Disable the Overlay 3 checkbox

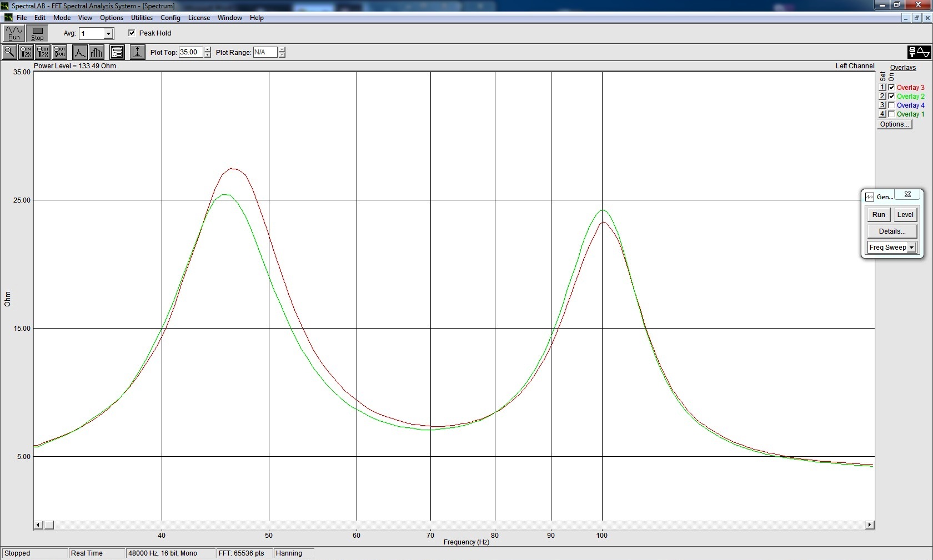pos(891,87)
